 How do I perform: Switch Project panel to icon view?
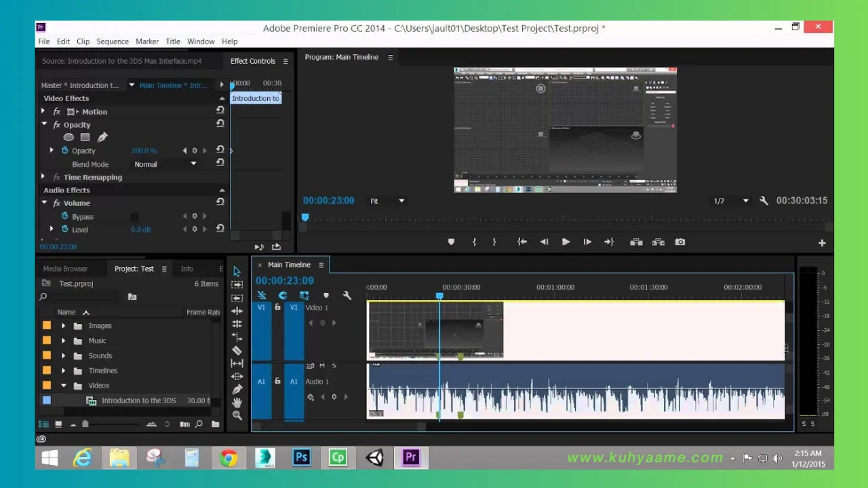click(58, 424)
